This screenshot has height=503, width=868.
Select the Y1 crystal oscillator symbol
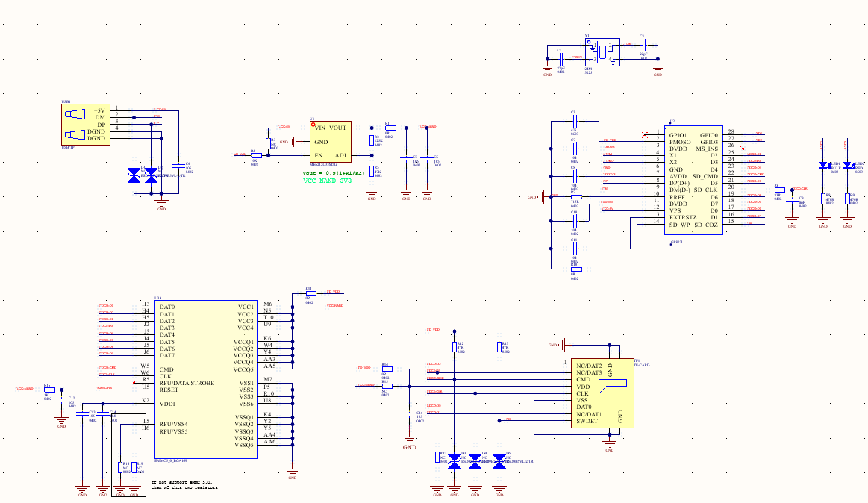602,52
